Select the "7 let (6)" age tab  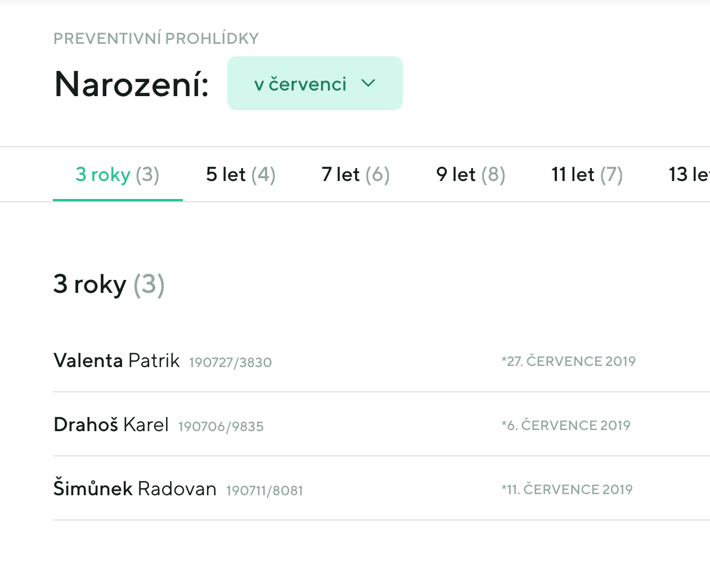point(356,174)
